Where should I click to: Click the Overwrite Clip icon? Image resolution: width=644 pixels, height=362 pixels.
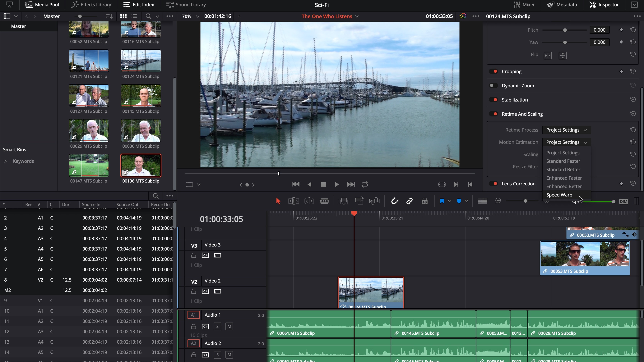(x=359, y=201)
